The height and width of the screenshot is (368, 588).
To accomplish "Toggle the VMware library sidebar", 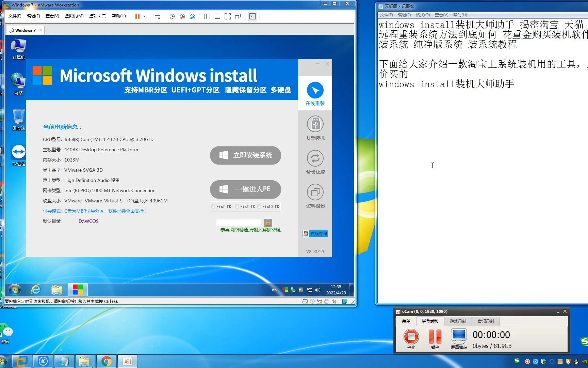I will [207, 16].
